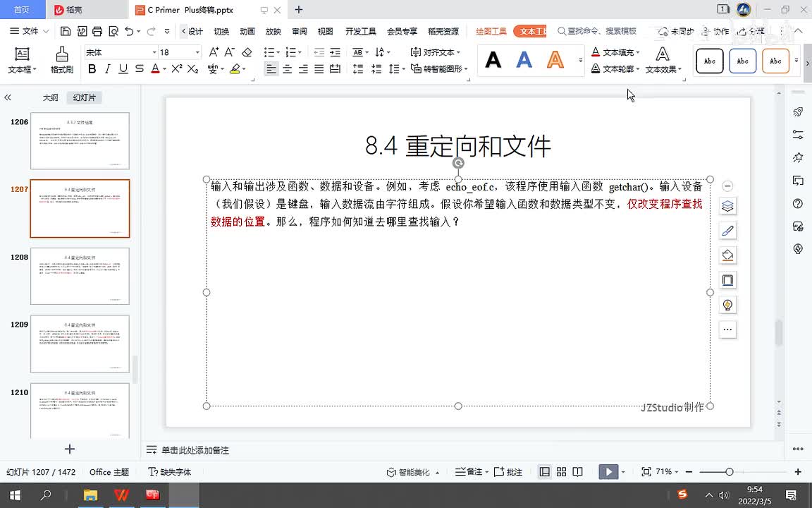Image resolution: width=812 pixels, height=508 pixels.
Task: Switch to 审阅 ribbon tab
Action: click(300, 31)
